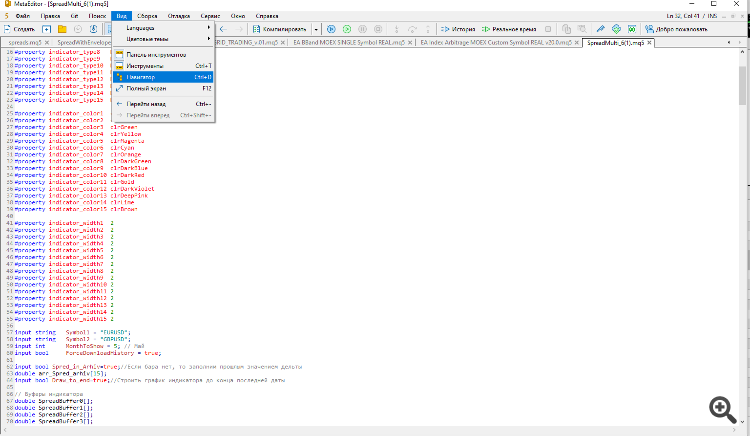Click the step over debug icon
This screenshot has height=436, width=750.
(x=412, y=29)
